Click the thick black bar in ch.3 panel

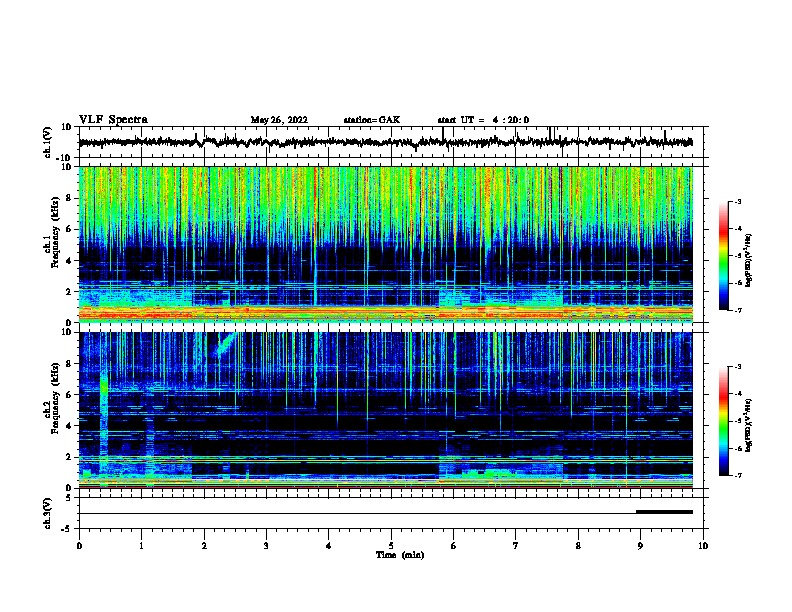point(664,512)
